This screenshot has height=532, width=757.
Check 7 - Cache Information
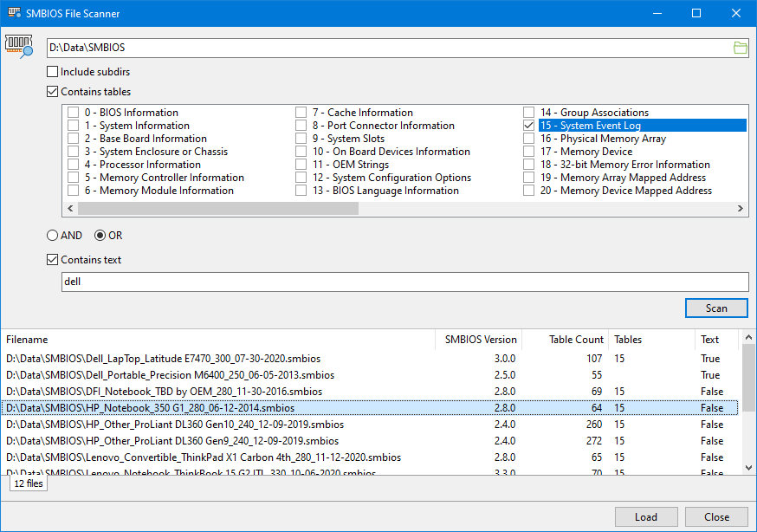tap(301, 113)
